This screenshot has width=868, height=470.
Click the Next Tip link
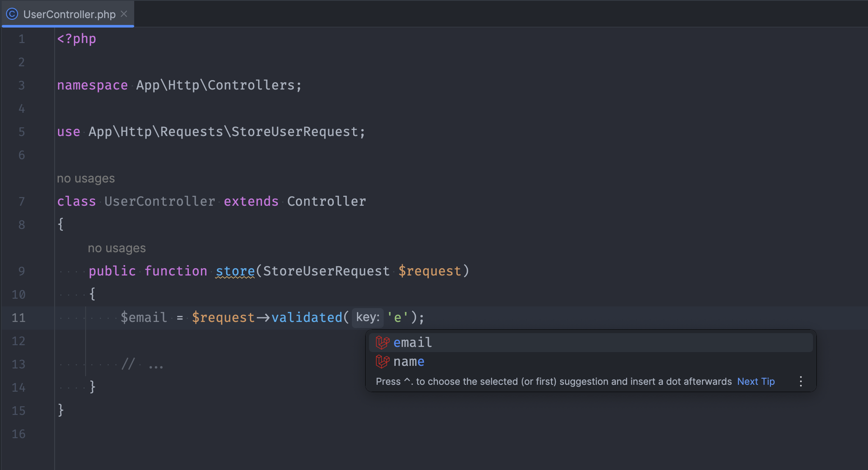[756, 381]
